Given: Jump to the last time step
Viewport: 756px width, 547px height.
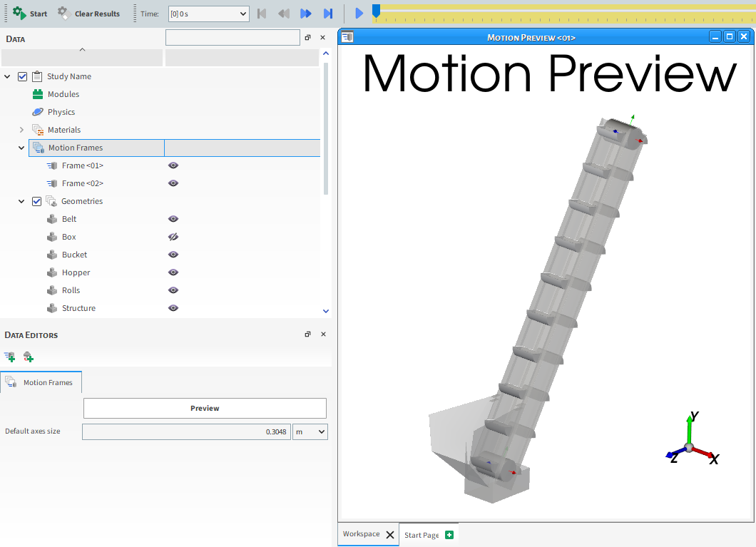Looking at the screenshot, I should (x=328, y=14).
